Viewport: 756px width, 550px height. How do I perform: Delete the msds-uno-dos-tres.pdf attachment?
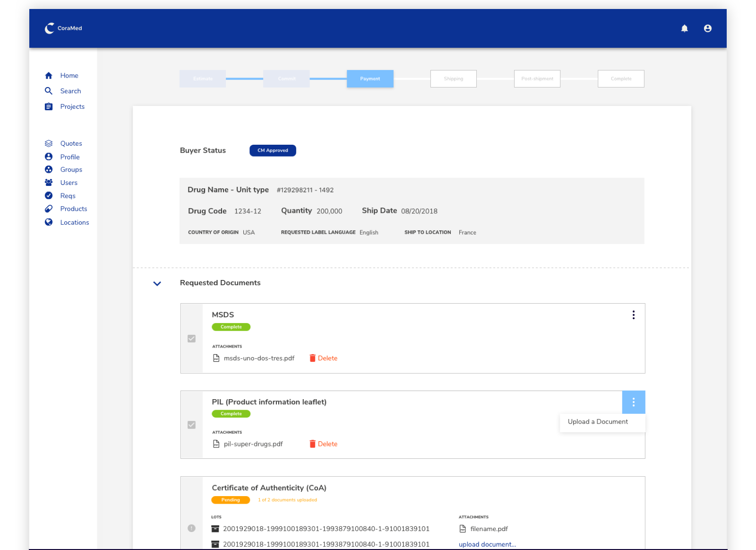coord(324,358)
